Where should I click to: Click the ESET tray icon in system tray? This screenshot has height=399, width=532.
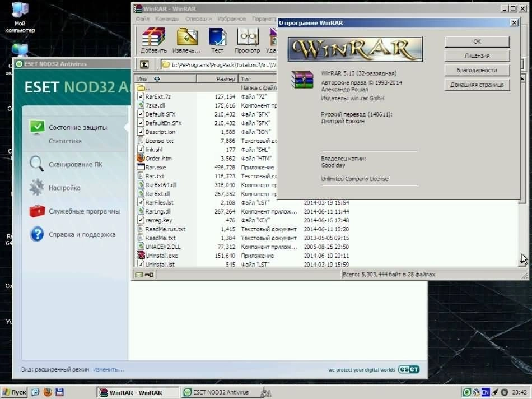point(467,392)
